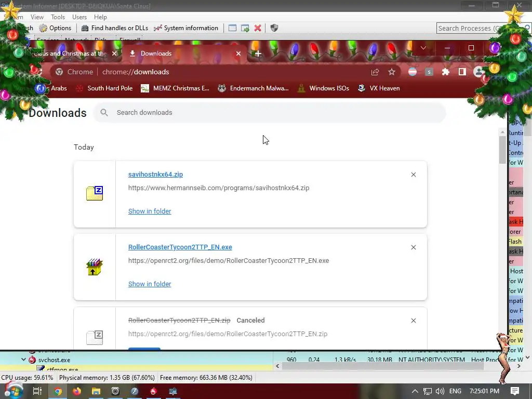532x399 pixels.
Task: Open the Tools menu in System Informer
Action: [x=58, y=17]
